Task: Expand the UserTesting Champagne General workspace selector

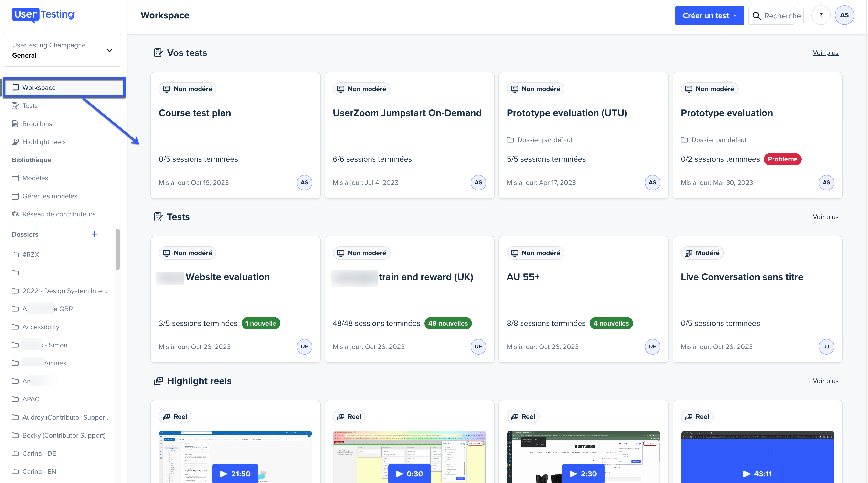Action: [62, 50]
